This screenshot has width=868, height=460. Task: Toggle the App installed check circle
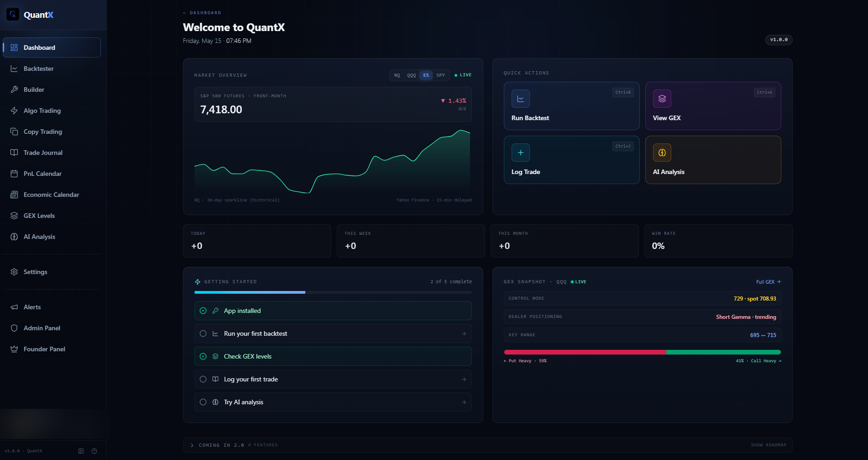(203, 311)
